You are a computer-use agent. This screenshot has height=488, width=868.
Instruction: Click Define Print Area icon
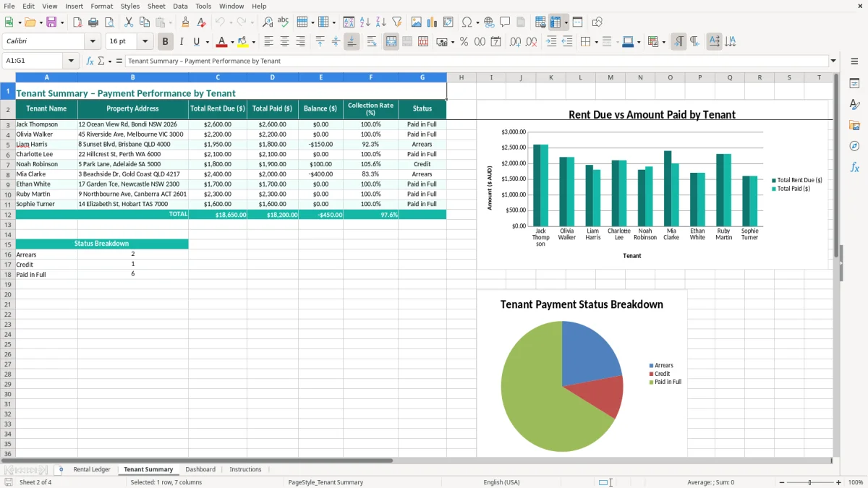tap(540, 22)
